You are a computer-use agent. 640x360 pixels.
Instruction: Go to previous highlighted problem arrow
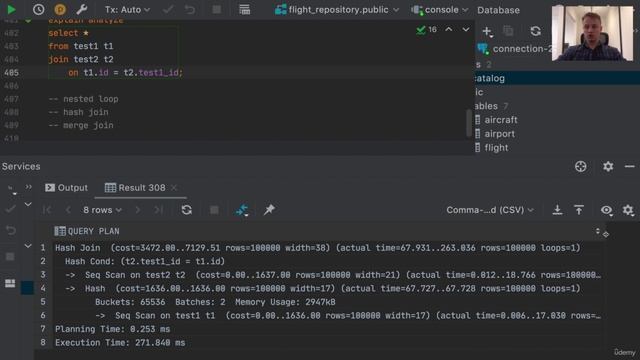tap(449, 29)
